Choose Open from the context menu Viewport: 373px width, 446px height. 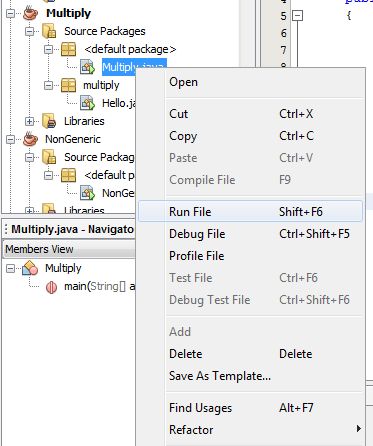click(x=250, y=82)
